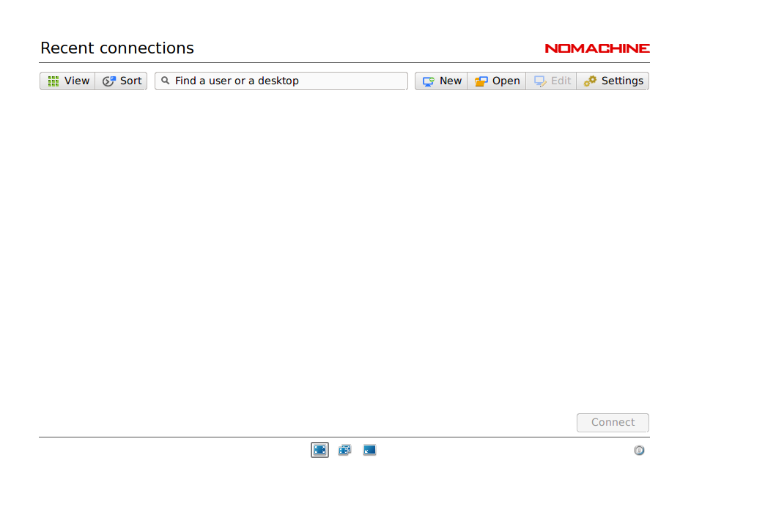Open the Sort options menu

(x=121, y=81)
